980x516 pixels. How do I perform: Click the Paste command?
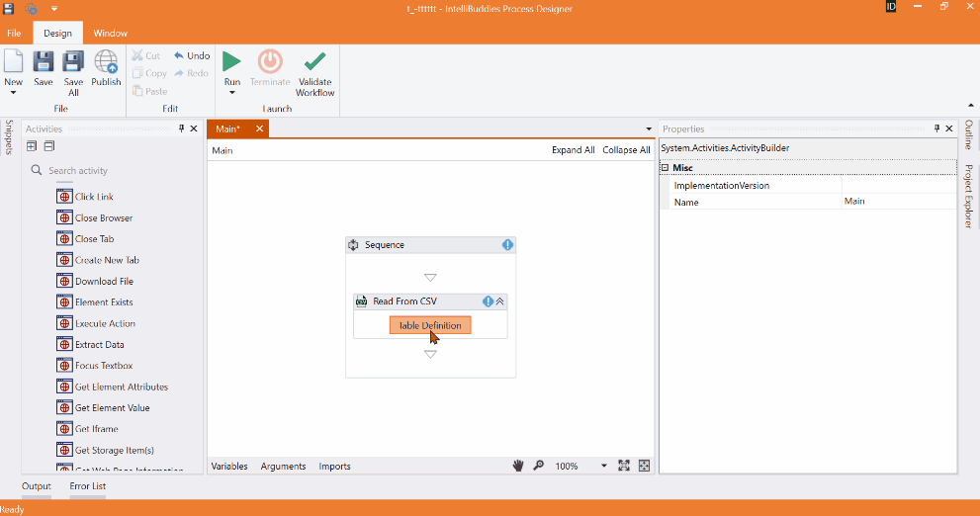click(x=149, y=91)
